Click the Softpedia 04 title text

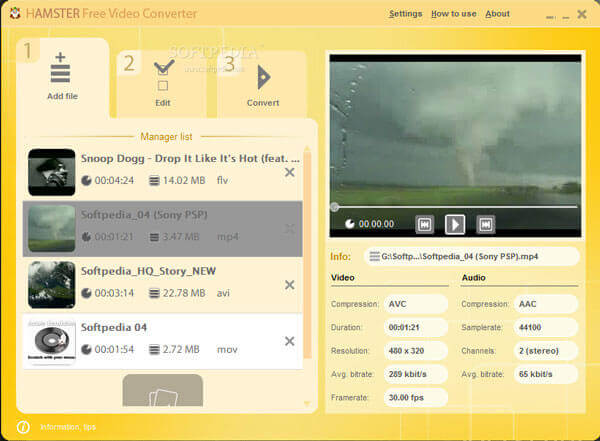(x=114, y=328)
